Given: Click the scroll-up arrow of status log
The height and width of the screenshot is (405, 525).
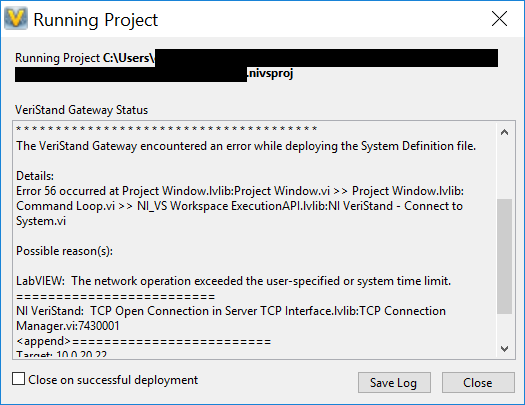Looking at the screenshot, I should click(x=505, y=133).
